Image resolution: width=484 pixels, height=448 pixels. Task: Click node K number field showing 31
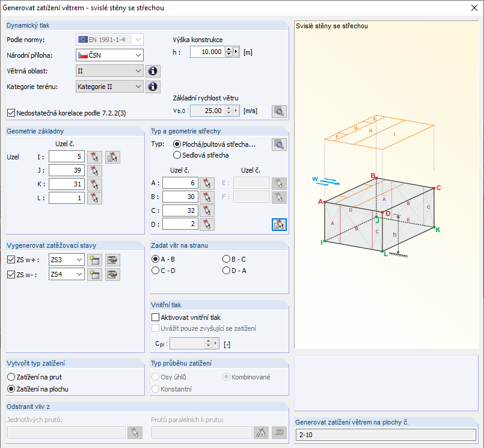point(67,185)
